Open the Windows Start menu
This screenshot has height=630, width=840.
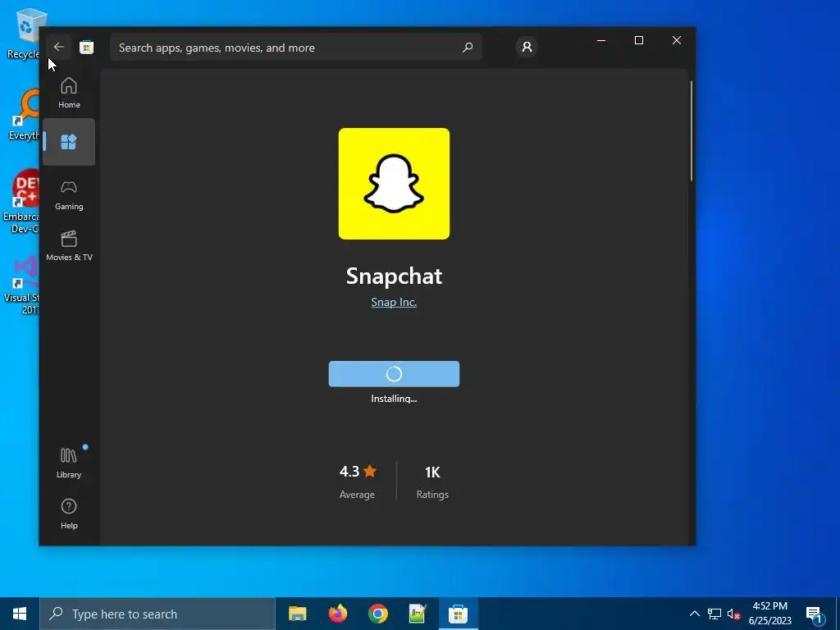tap(20, 614)
